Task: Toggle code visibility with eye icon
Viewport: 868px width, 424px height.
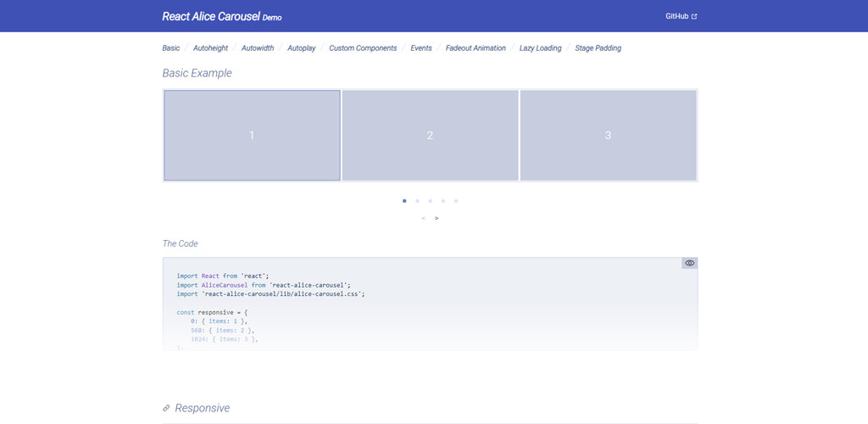Action: pyautogui.click(x=689, y=263)
